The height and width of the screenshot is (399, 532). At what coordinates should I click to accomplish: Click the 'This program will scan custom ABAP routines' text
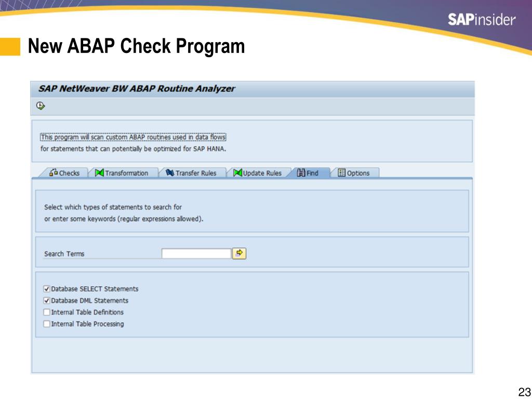133,137
